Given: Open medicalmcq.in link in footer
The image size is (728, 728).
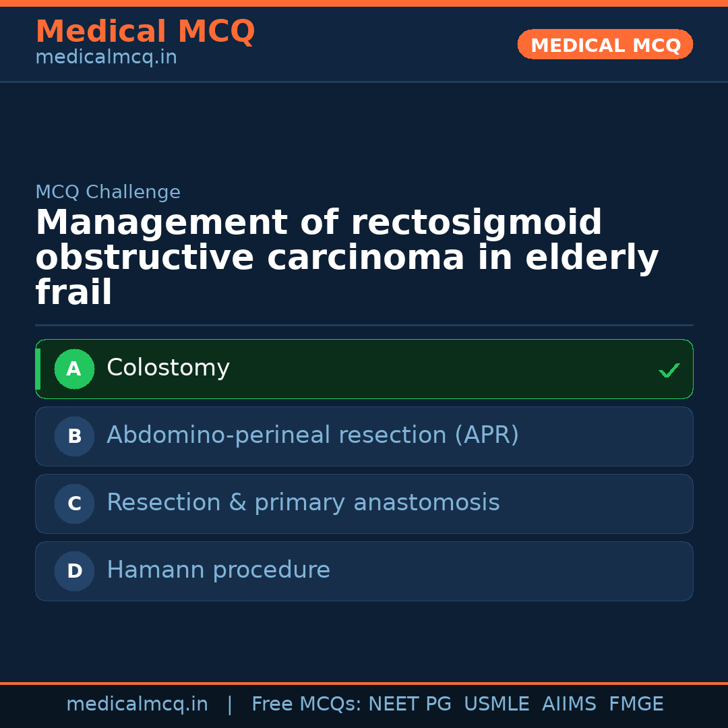Looking at the screenshot, I should tap(137, 704).
